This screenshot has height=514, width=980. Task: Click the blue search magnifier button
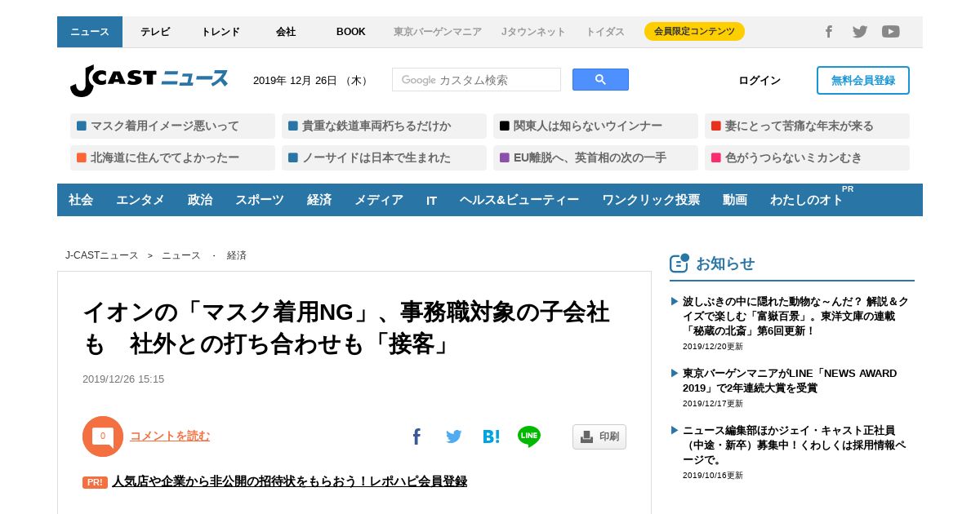click(600, 79)
